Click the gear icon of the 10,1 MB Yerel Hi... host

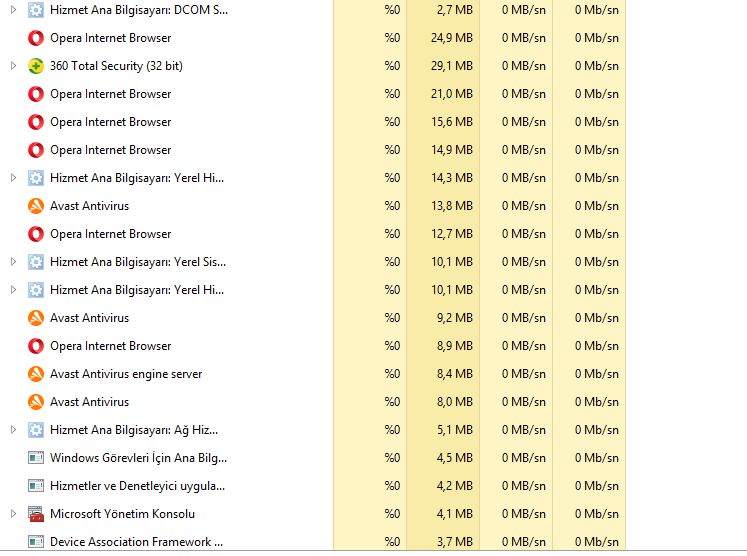click(36, 290)
